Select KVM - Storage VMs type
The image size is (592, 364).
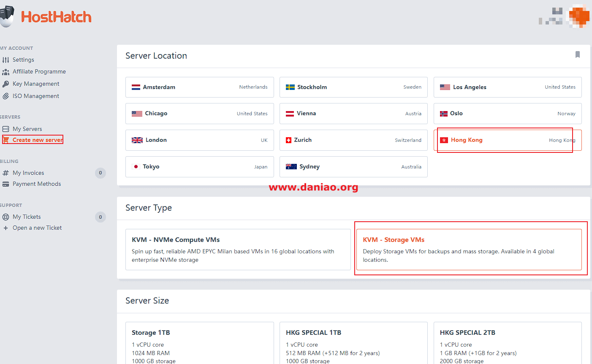(x=469, y=250)
